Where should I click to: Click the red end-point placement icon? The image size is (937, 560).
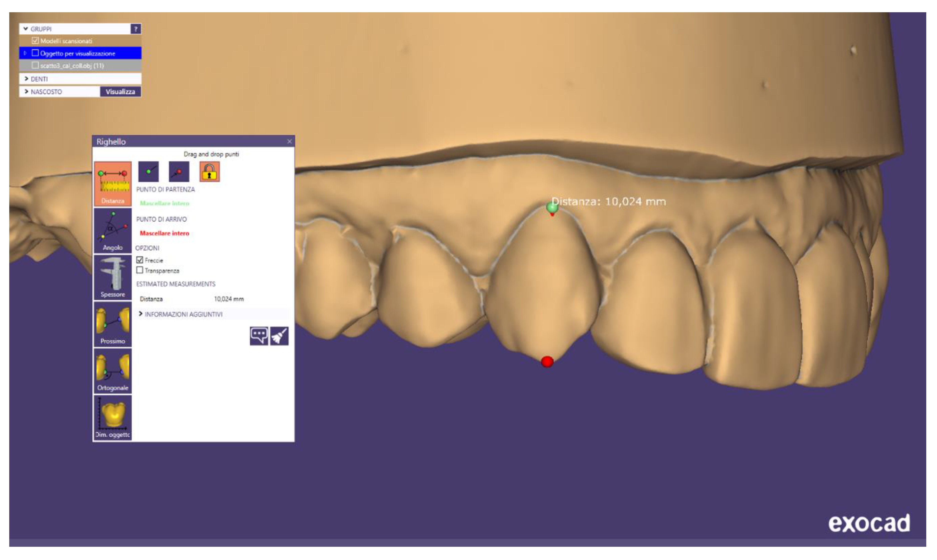[179, 172]
